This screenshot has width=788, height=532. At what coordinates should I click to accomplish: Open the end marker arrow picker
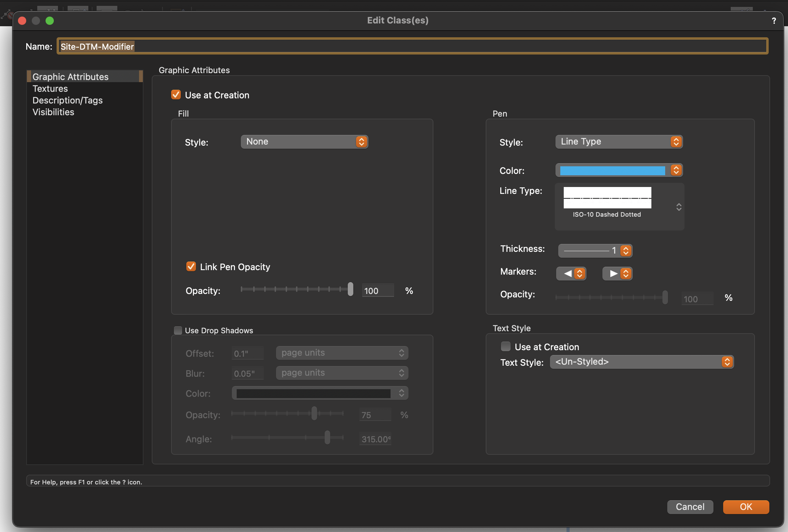[x=617, y=274]
